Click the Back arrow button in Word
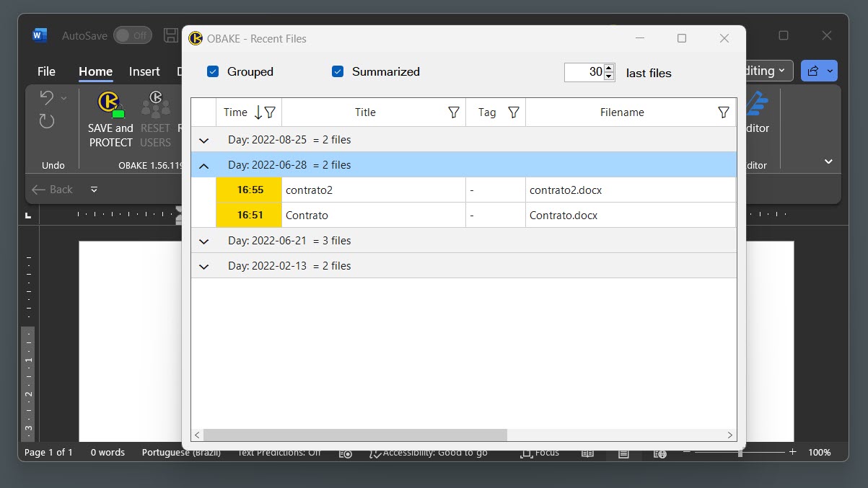The height and width of the screenshot is (488, 868). point(53,190)
